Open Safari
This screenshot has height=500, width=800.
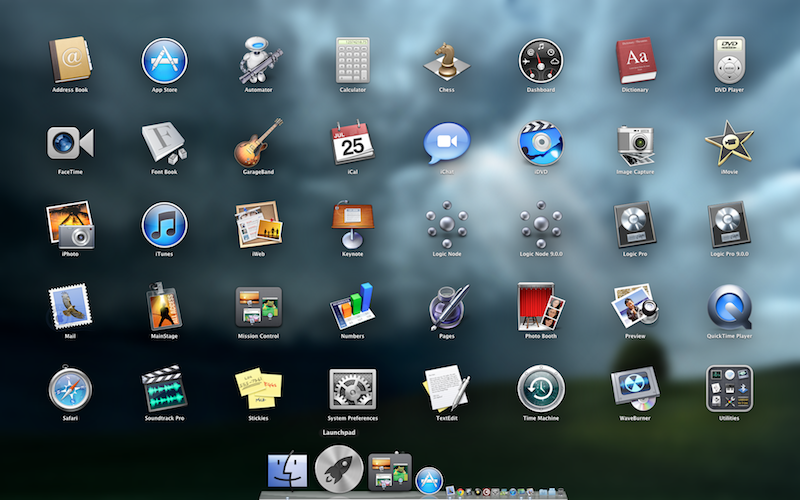click(70, 388)
